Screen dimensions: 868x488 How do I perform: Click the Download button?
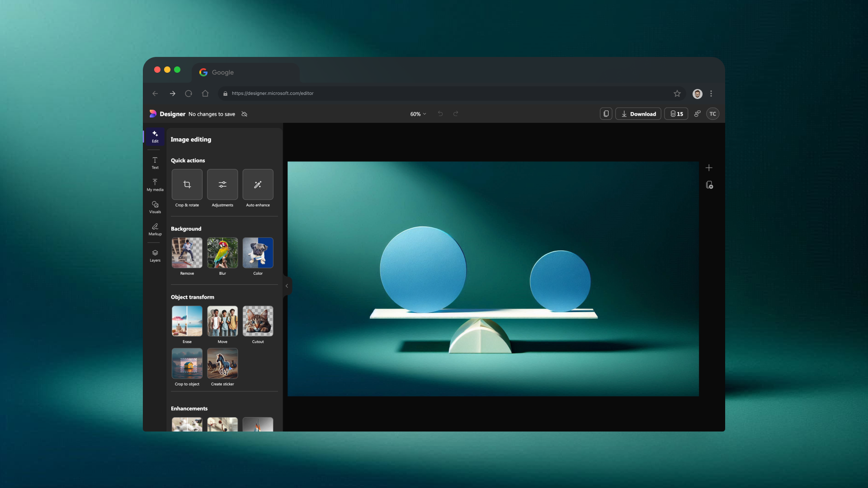tap(638, 114)
